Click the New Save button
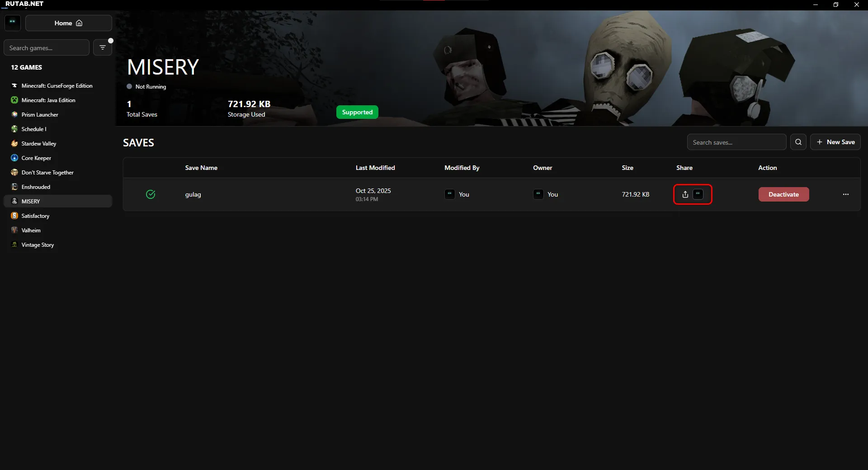868x470 pixels. pos(835,142)
